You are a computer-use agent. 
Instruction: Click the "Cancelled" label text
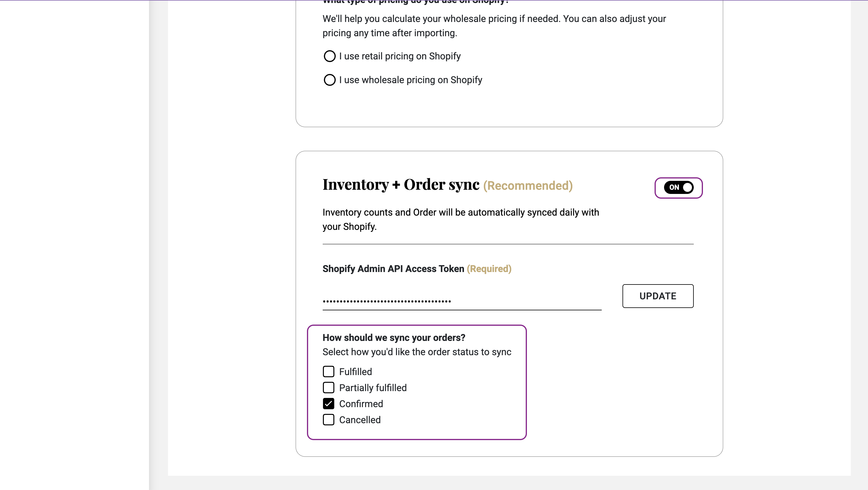(x=360, y=420)
